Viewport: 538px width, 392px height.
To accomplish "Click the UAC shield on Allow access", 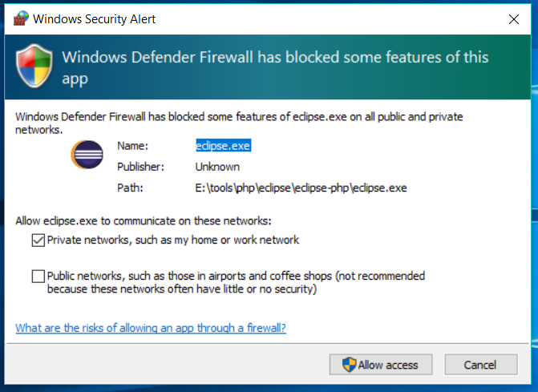I will click(349, 365).
